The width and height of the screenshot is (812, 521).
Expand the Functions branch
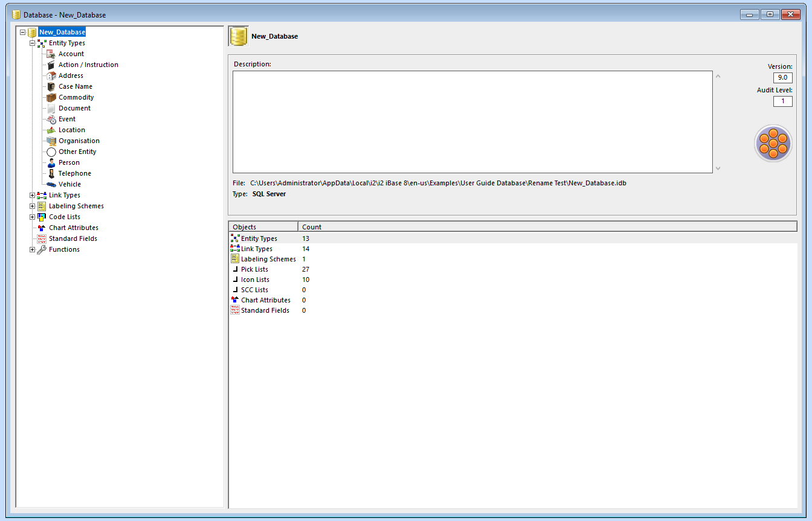click(31, 249)
